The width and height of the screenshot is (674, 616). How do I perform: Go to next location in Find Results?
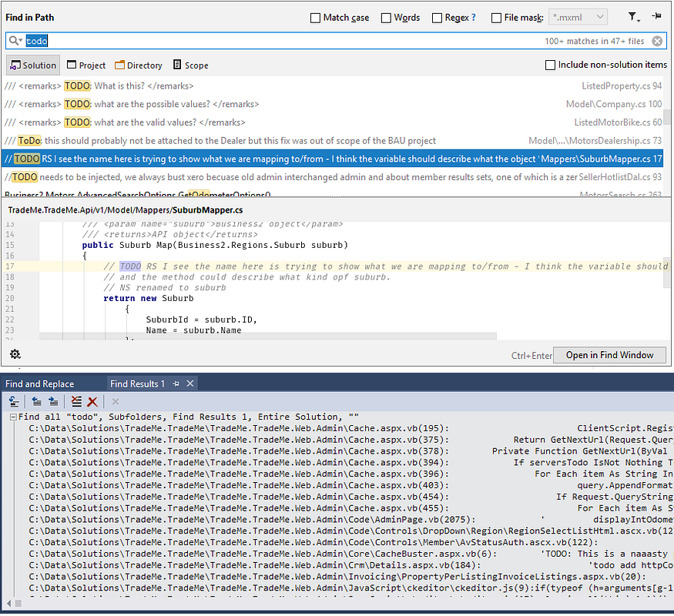point(52,401)
